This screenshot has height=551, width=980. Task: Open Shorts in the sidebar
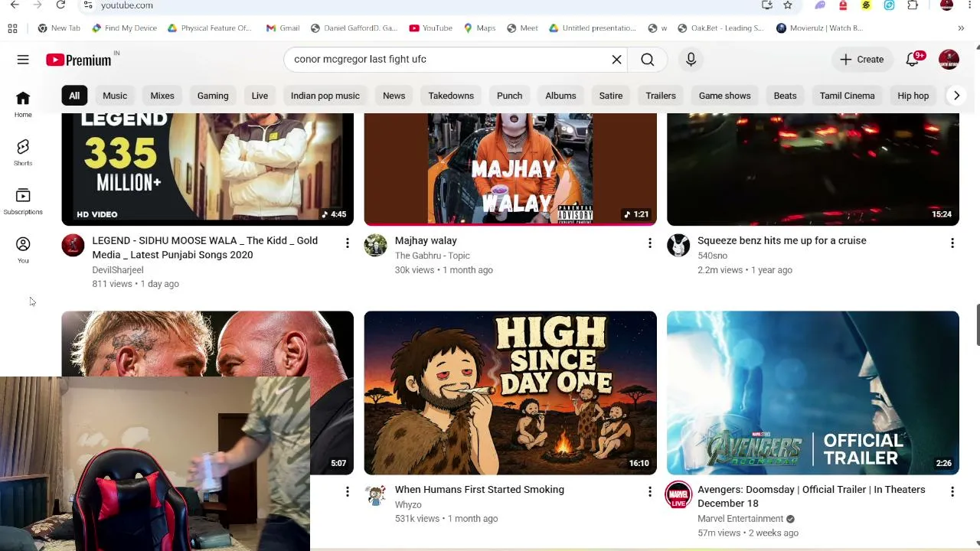(23, 152)
